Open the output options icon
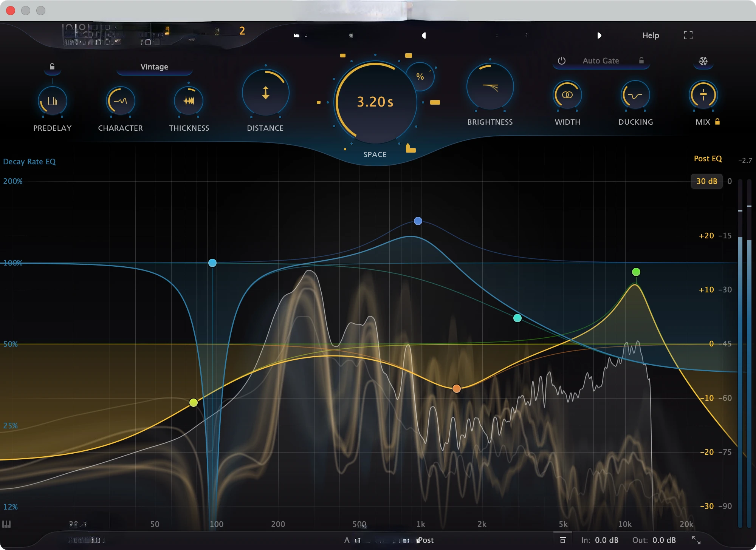The image size is (756, 550). click(x=562, y=540)
